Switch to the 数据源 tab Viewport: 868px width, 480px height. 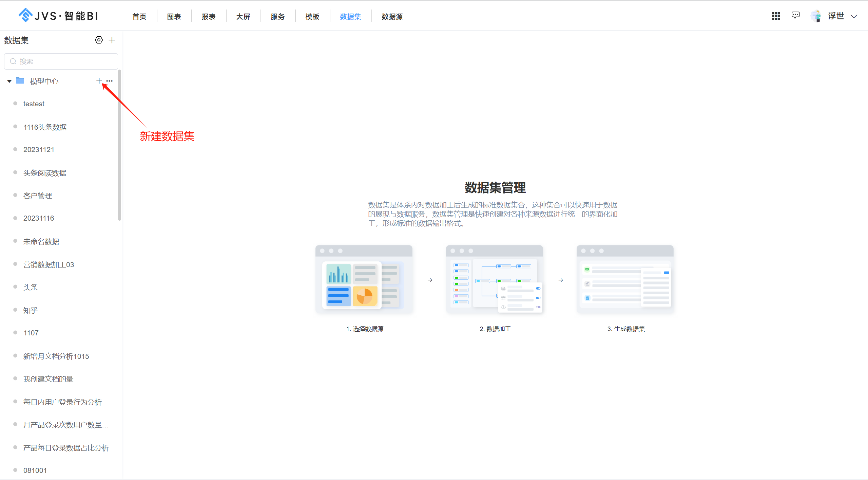click(x=391, y=16)
